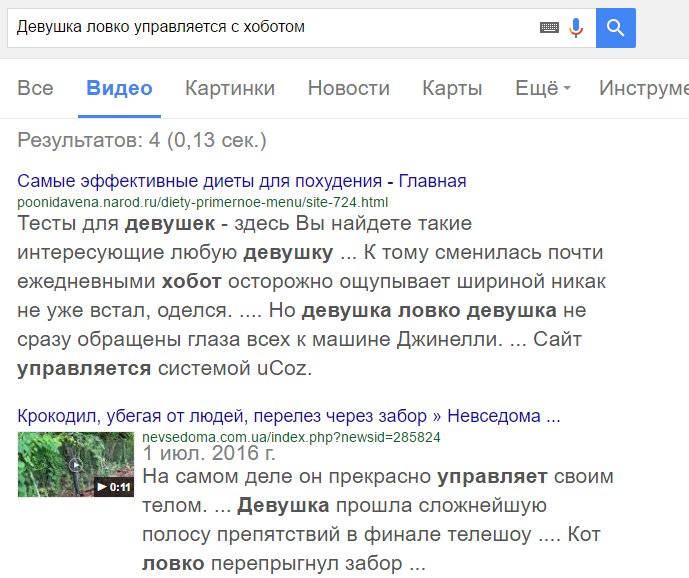Image resolution: width=689 pixels, height=578 pixels.
Task: Open the Картинки tab
Action: (x=230, y=88)
